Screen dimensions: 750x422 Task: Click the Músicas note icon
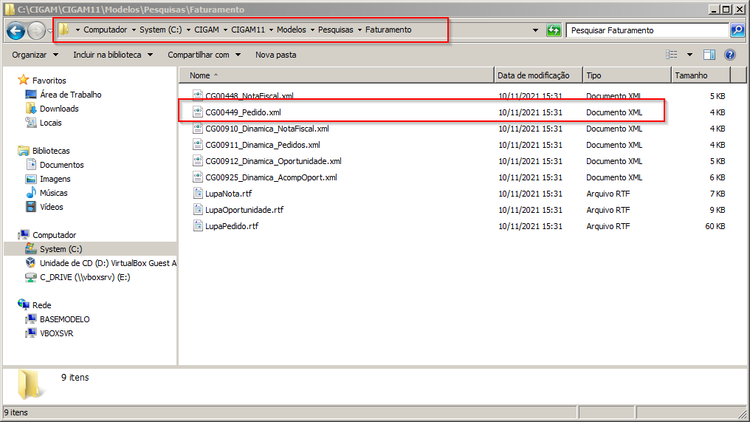click(x=31, y=192)
